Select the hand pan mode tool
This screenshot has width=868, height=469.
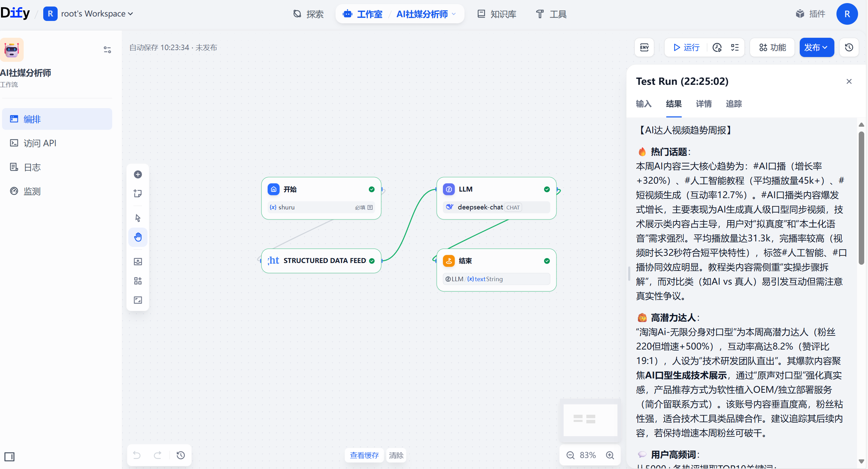(138, 237)
